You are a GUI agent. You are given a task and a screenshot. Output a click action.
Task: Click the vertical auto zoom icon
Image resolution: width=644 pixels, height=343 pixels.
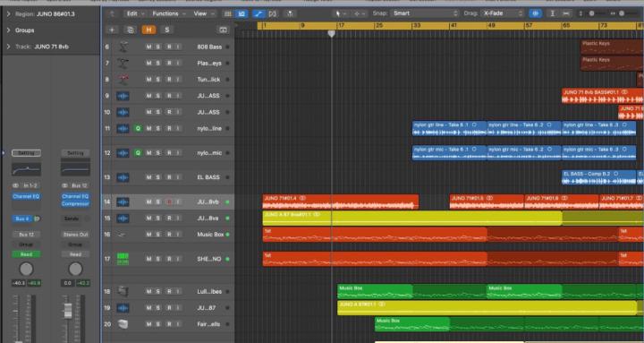[553, 13]
